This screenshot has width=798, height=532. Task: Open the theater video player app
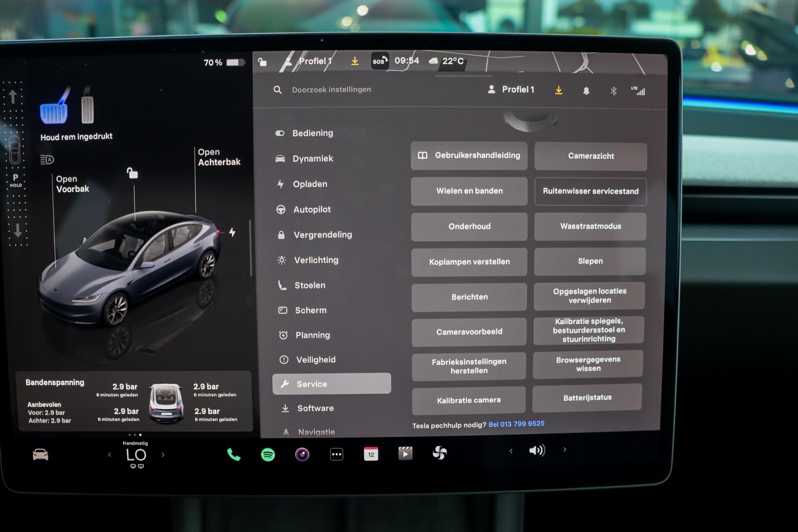pyautogui.click(x=405, y=453)
